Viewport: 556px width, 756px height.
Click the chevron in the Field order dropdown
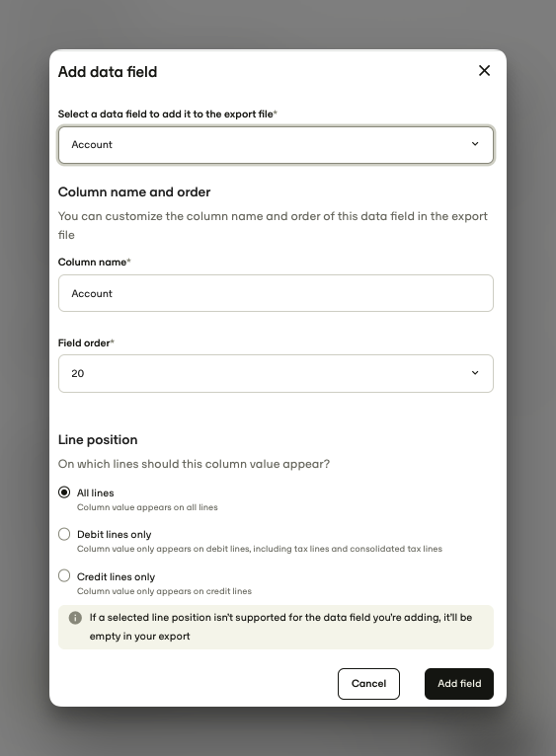point(475,373)
